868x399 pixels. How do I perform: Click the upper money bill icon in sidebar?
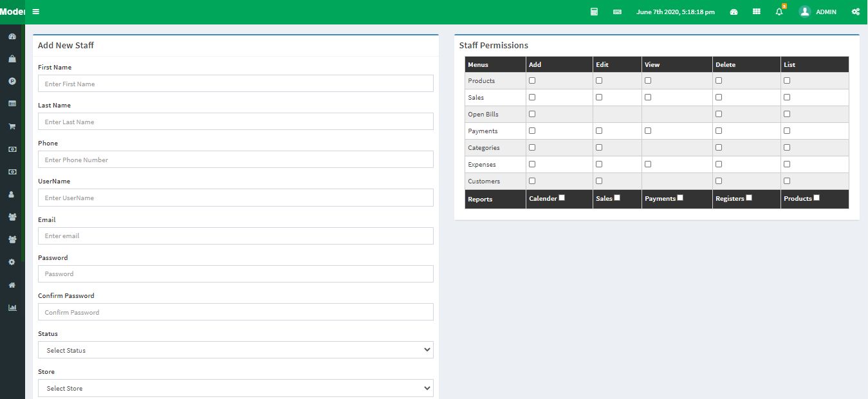pos(12,149)
